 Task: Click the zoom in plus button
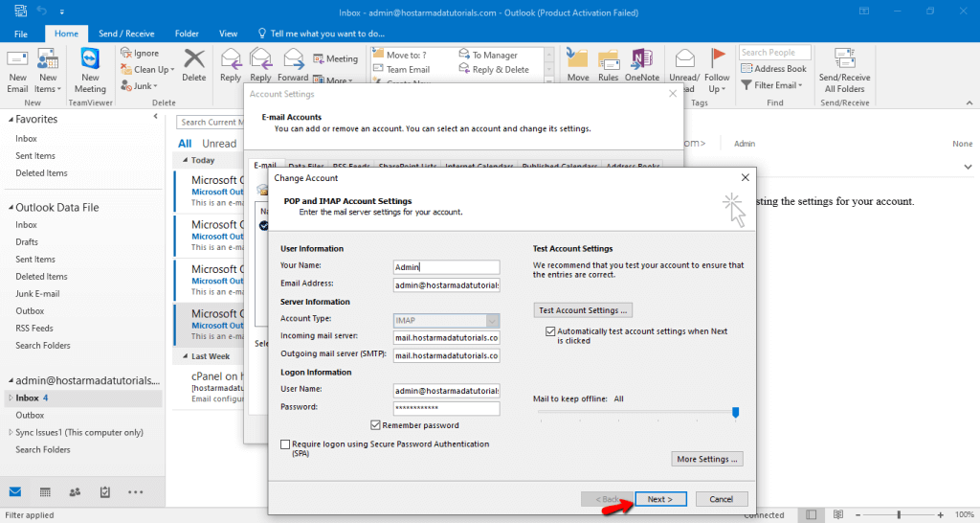[941, 515]
